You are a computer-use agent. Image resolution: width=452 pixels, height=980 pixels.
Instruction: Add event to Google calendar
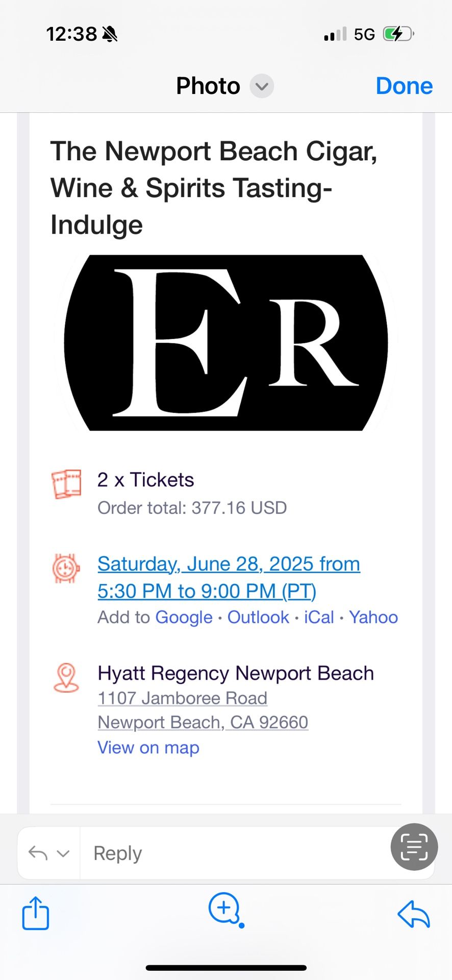tap(184, 617)
